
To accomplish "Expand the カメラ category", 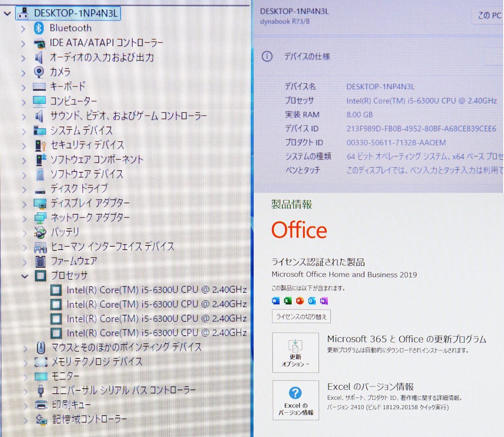I will click(24, 73).
